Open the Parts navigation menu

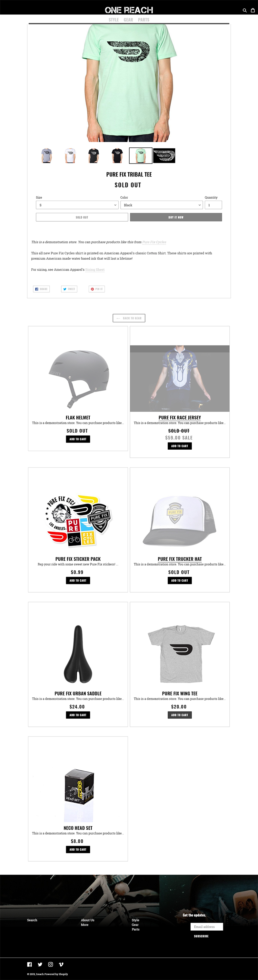point(144,20)
